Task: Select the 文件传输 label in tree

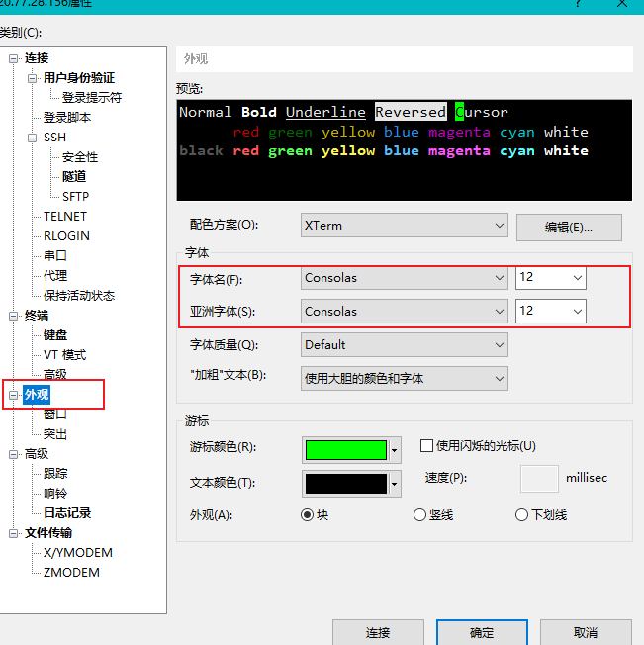Action: [x=48, y=533]
